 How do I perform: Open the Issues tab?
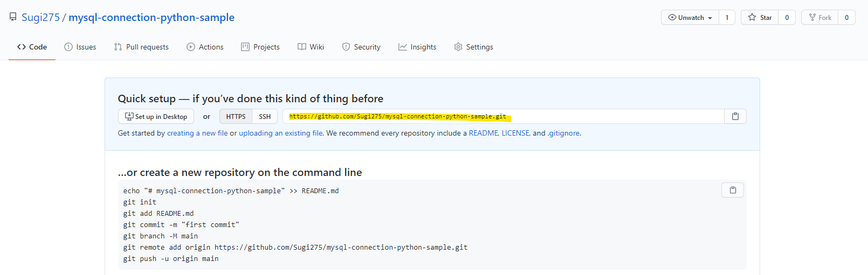coord(80,47)
